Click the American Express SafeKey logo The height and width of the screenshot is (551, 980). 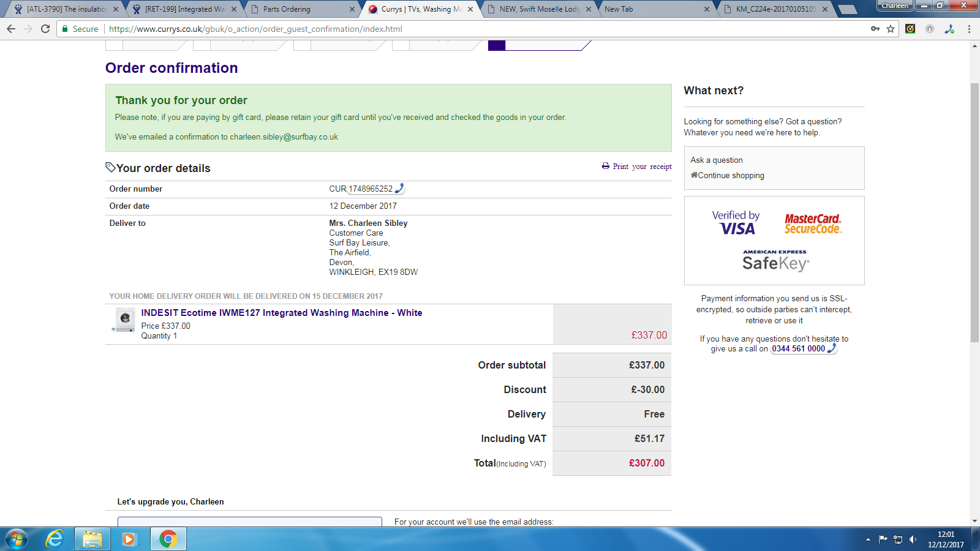pos(775,261)
